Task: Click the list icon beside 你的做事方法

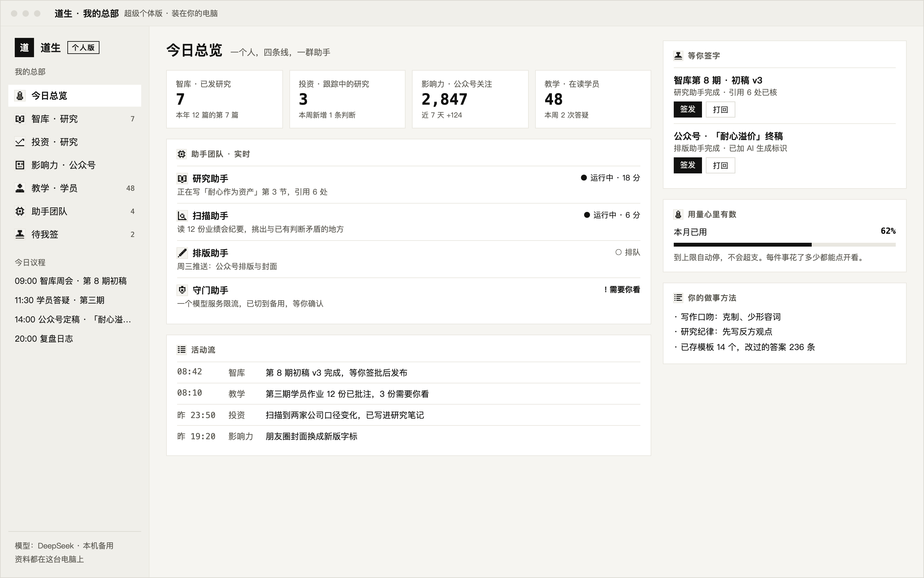Action: point(678,298)
